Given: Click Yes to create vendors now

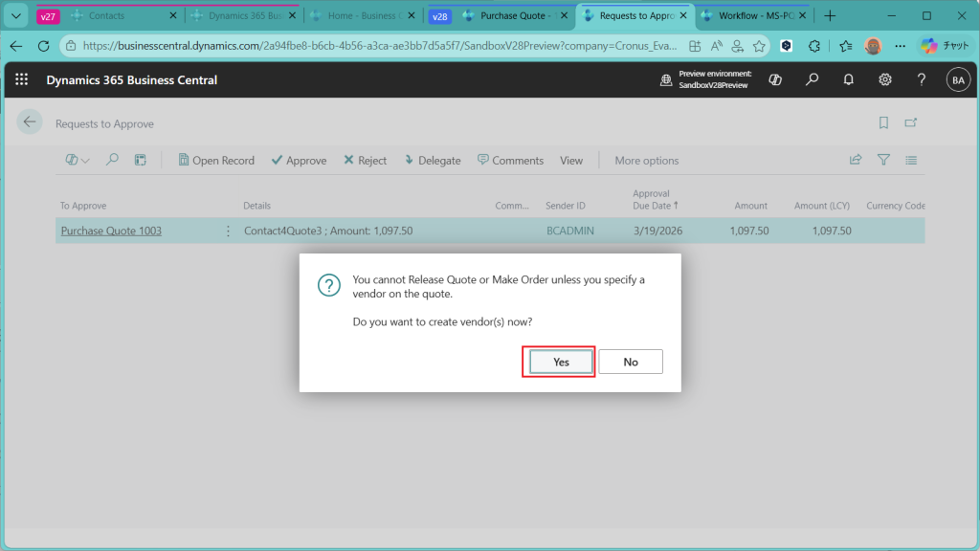Looking at the screenshot, I should point(561,362).
